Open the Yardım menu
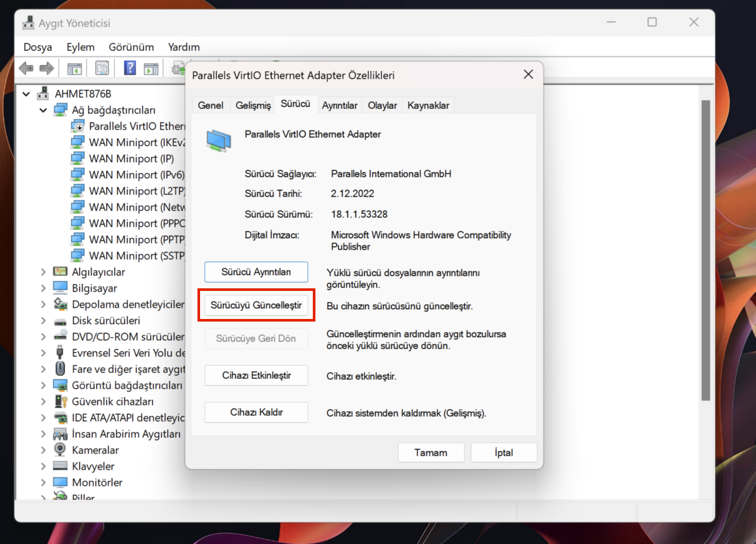Screen dimensions: 756x544 click(184, 47)
